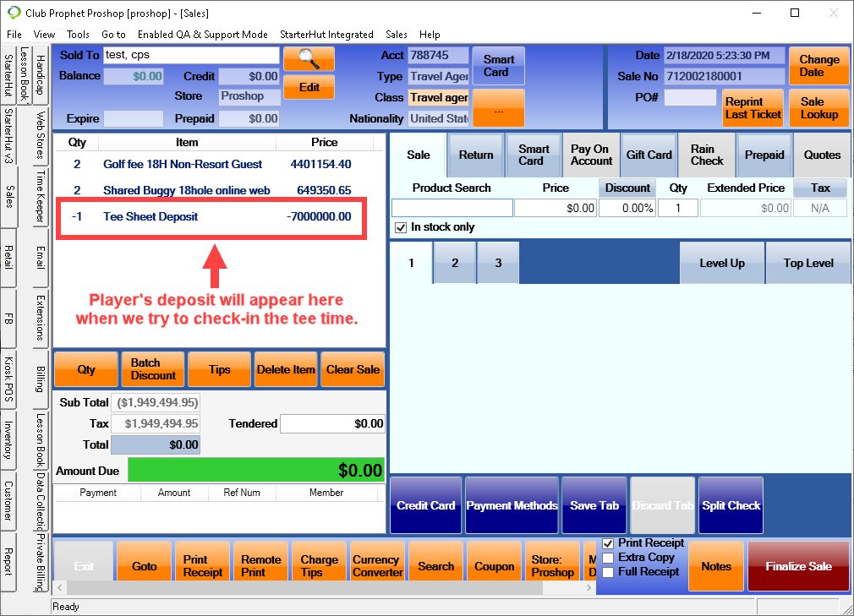Select the Tee Sheet Deposit line item
This screenshot has width=854, height=616.
pos(211,216)
